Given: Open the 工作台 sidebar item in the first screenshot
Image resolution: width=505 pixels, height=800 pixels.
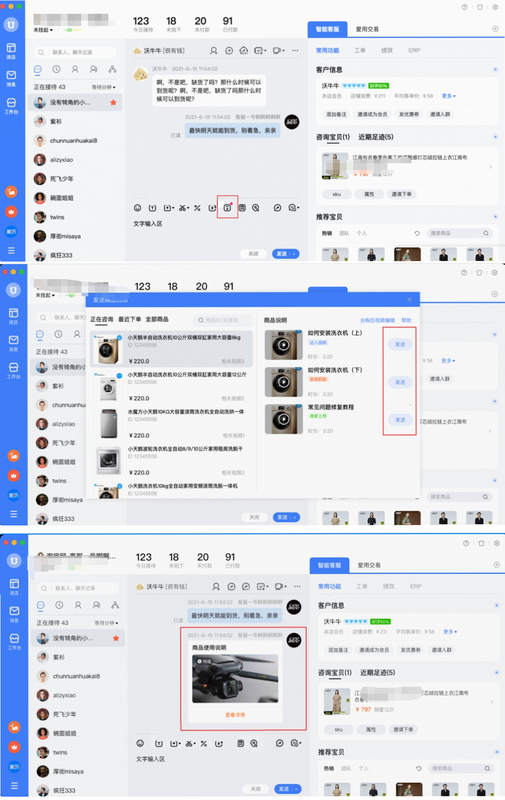Looking at the screenshot, I should (x=11, y=106).
